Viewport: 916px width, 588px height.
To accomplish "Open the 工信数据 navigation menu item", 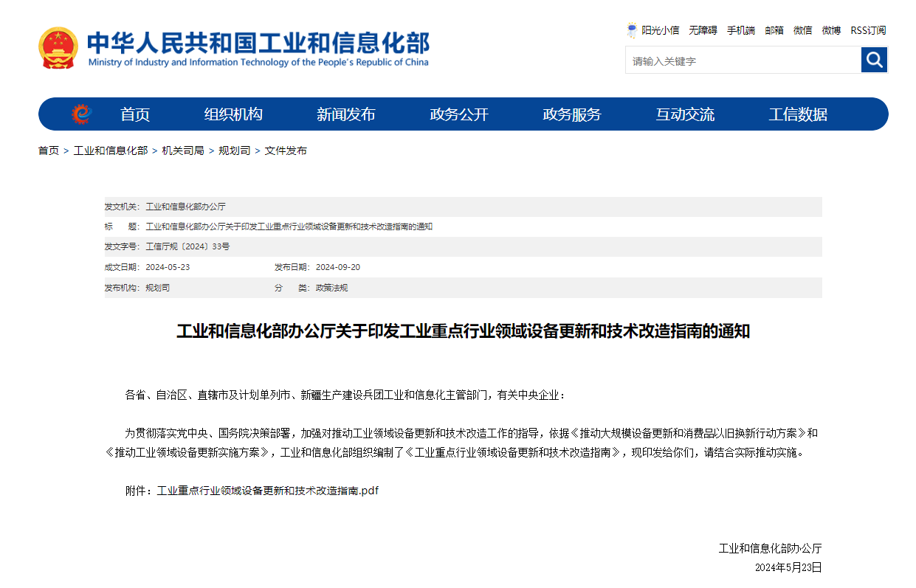I will (x=799, y=114).
